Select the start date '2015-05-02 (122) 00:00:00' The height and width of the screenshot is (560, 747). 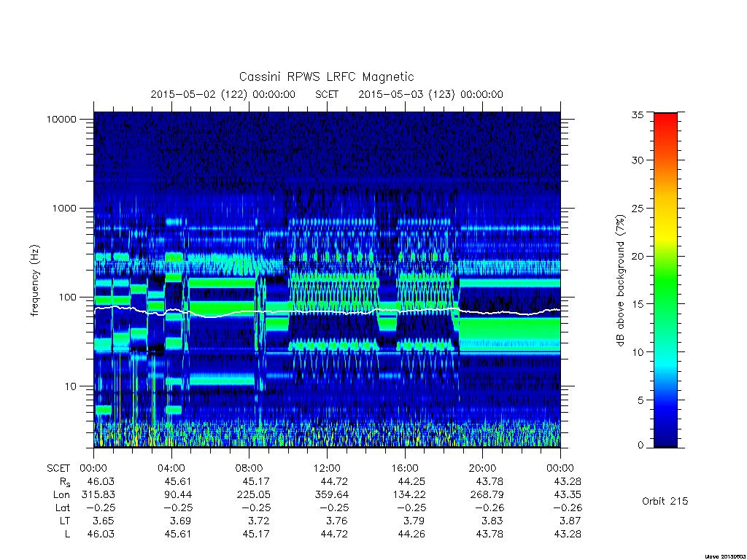(223, 94)
